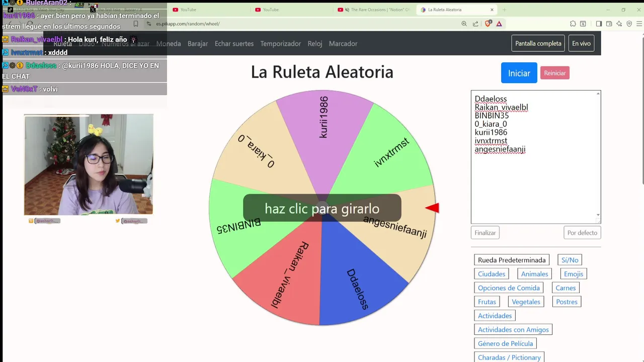
Task: Select the Rueda Predeterminada preset
Action: click(512, 260)
